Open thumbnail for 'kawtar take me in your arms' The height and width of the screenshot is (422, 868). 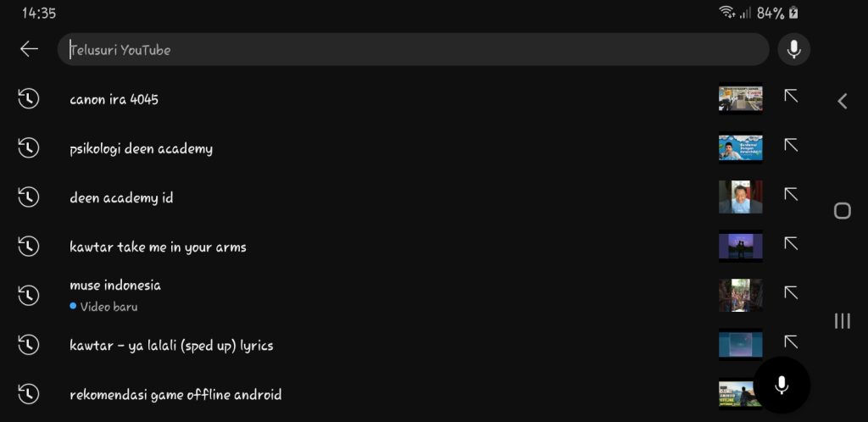pos(740,247)
